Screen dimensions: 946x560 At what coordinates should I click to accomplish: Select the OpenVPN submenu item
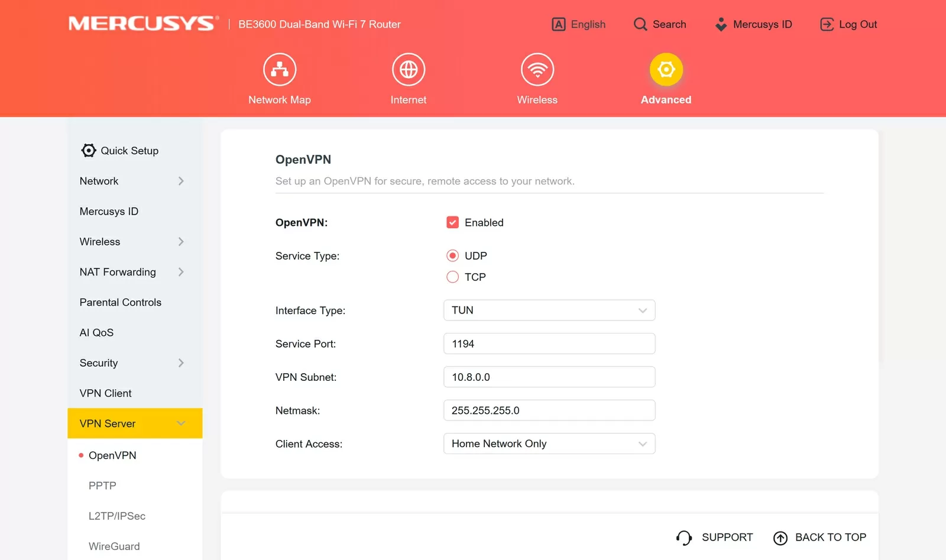point(112,455)
